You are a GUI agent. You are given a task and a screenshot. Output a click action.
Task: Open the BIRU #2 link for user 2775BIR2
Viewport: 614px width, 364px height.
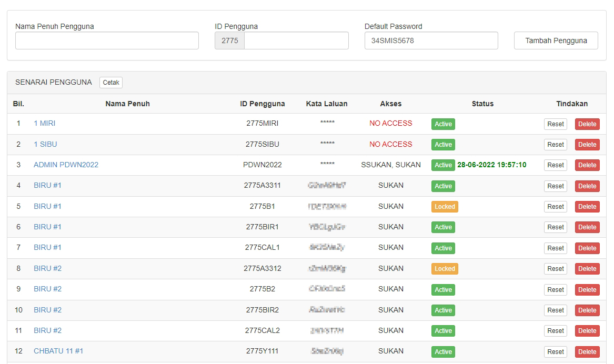47,310
